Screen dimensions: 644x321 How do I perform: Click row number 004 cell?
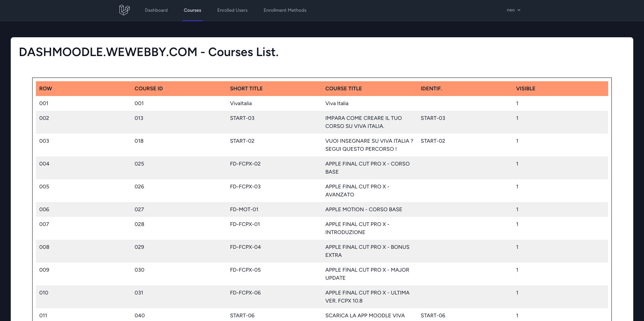tap(44, 164)
